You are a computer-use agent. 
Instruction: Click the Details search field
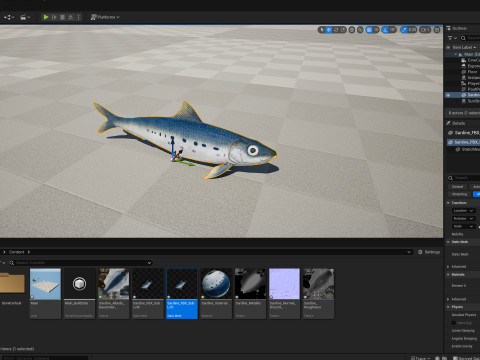coord(464,178)
